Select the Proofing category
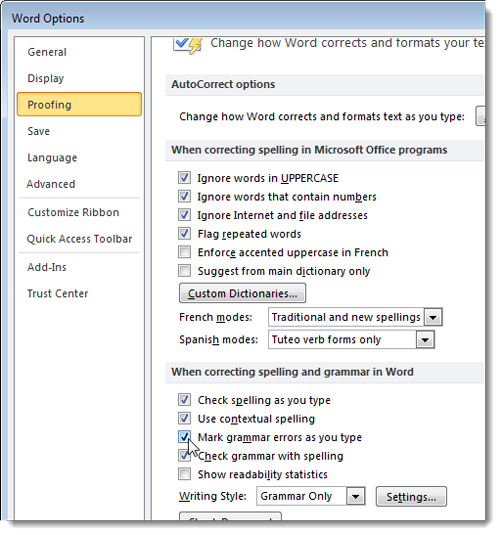 tap(79, 104)
